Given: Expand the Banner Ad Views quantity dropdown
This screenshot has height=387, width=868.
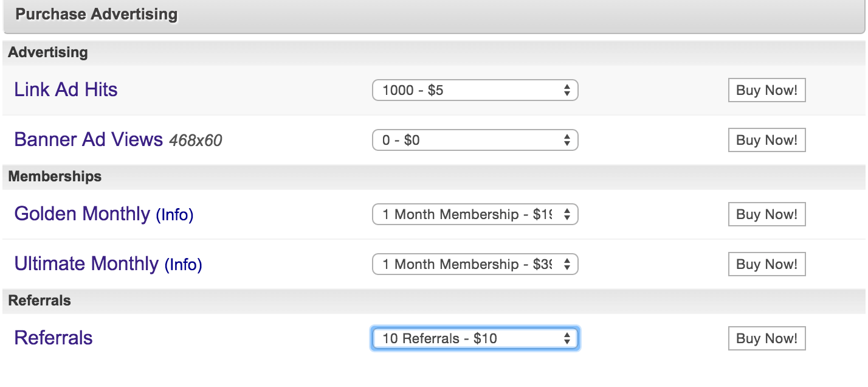Looking at the screenshot, I should 475,141.
